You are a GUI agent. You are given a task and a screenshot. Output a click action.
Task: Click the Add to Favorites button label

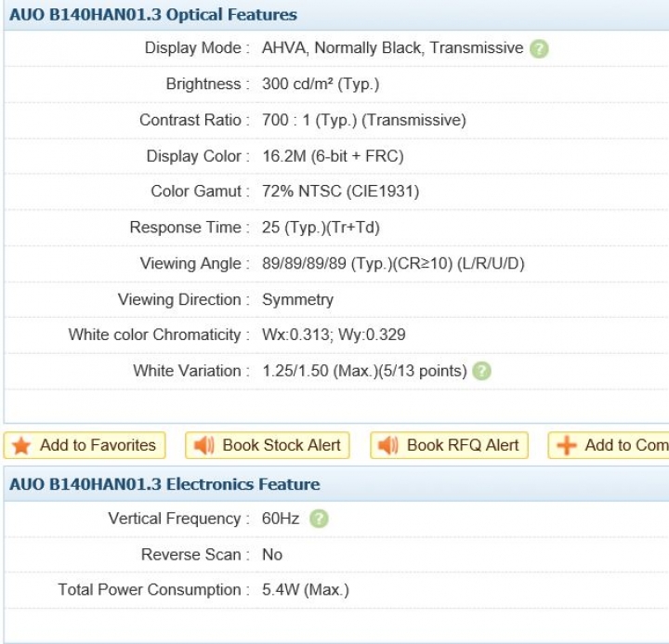click(98, 445)
